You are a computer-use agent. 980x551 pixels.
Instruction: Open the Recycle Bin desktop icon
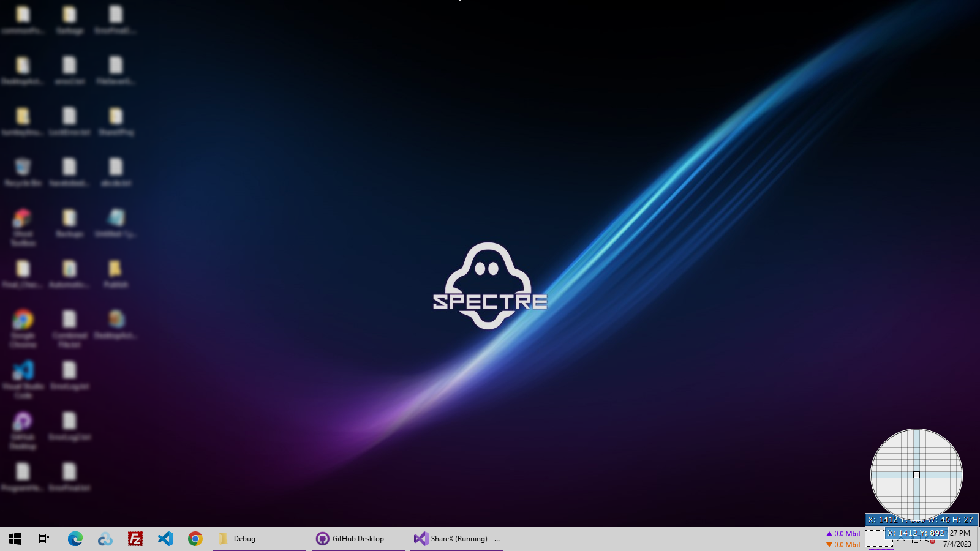(23, 173)
